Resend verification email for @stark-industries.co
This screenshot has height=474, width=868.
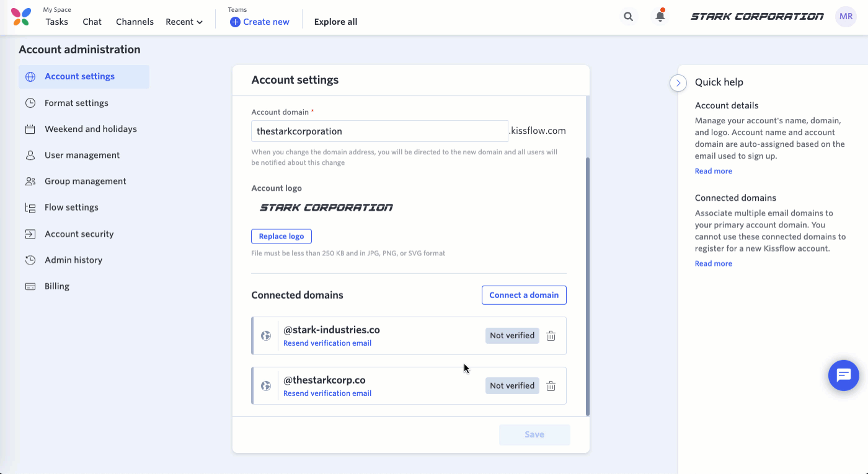coord(327,343)
